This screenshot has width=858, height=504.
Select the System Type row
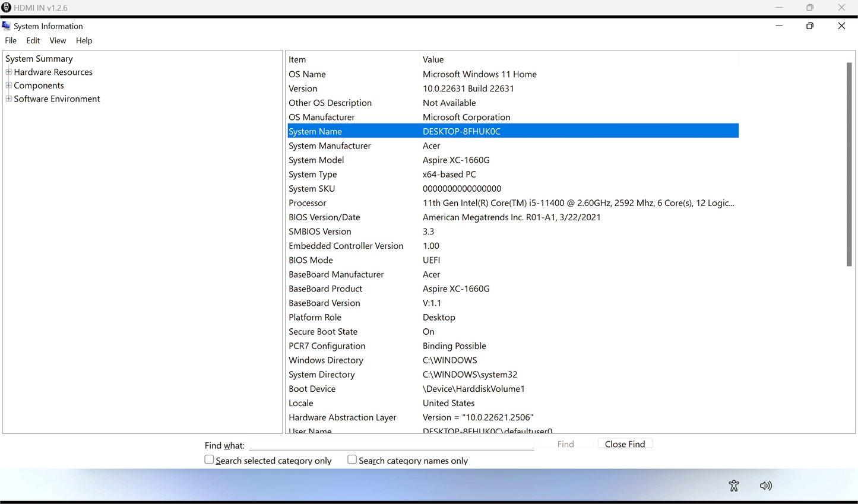point(513,174)
